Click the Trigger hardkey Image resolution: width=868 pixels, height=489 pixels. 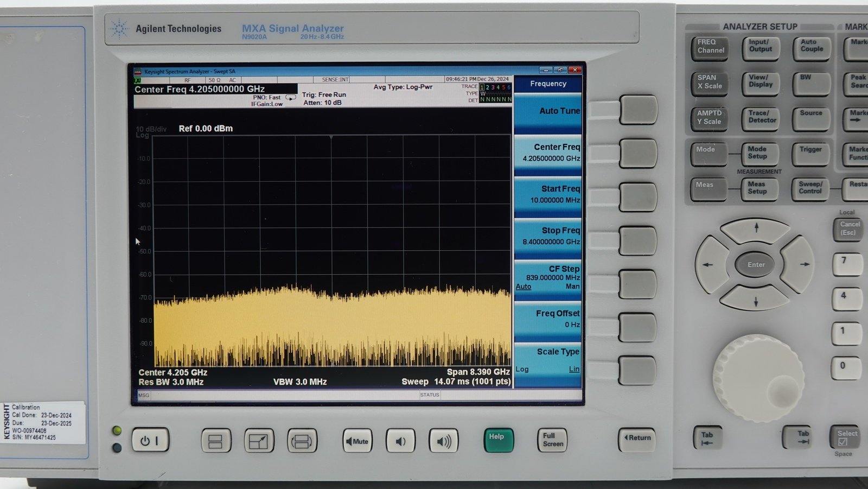click(811, 154)
